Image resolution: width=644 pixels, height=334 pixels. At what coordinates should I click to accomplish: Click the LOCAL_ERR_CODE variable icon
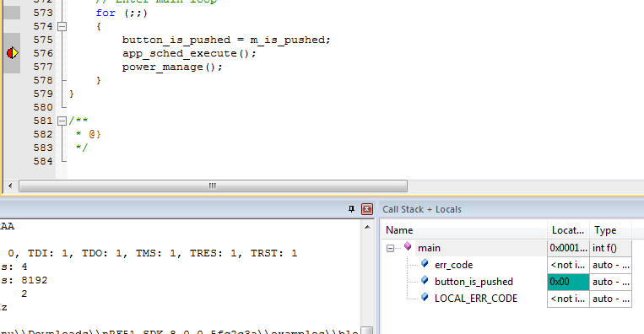(425, 297)
